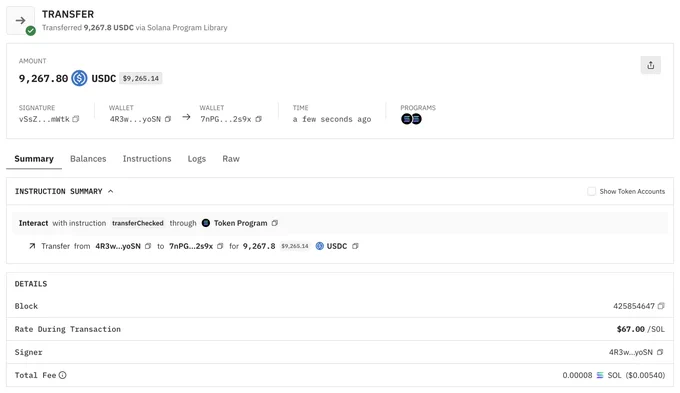Copy 4R3w...yoSN address in transfer row
This screenshot has width=680, height=393.
[x=148, y=246]
